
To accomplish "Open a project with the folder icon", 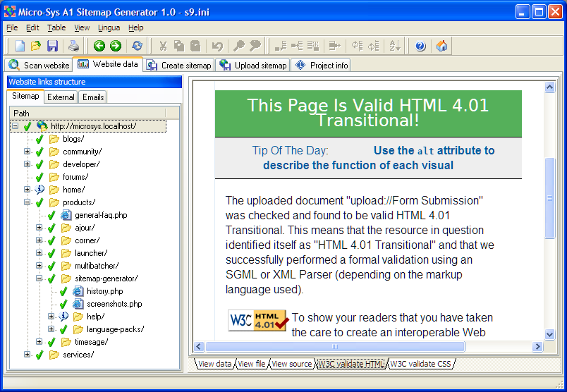I will coord(36,46).
